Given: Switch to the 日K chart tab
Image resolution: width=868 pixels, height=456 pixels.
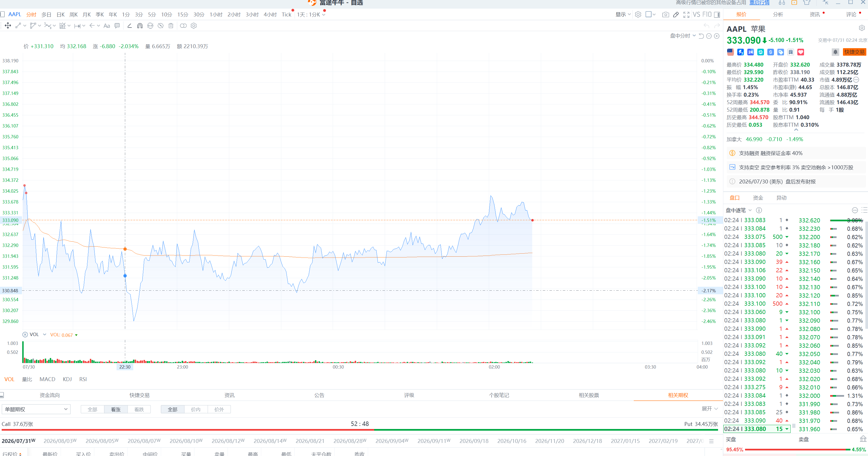Looking at the screenshot, I should pyautogui.click(x=61, y=14).
